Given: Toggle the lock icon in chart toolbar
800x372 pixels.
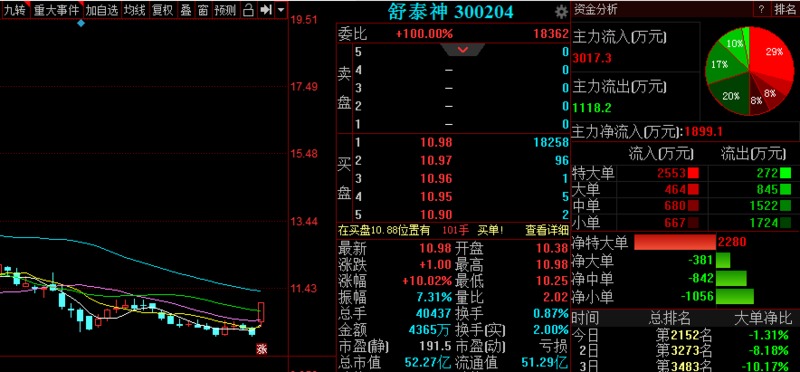Looking at the screenshot, I should (x=248, y=10).
